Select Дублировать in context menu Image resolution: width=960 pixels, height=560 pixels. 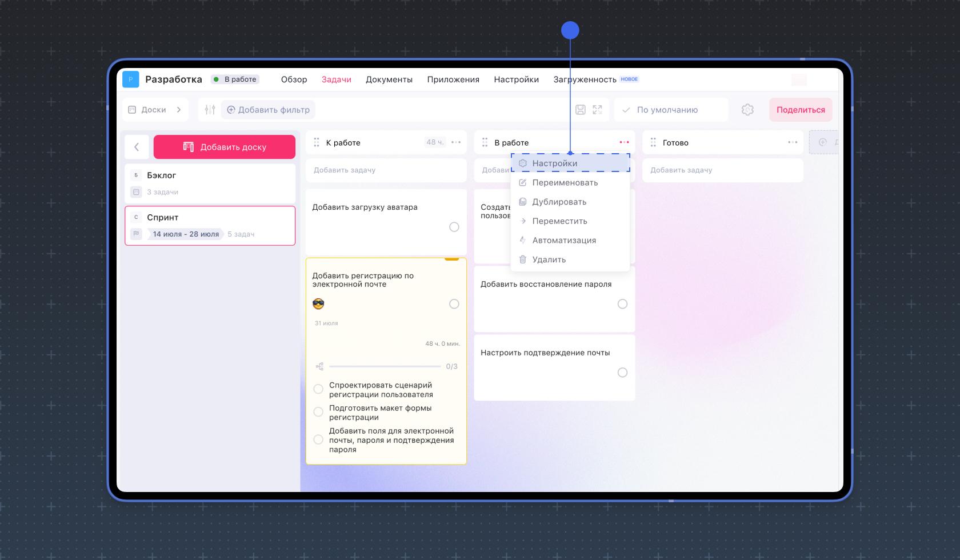point(570,202)
